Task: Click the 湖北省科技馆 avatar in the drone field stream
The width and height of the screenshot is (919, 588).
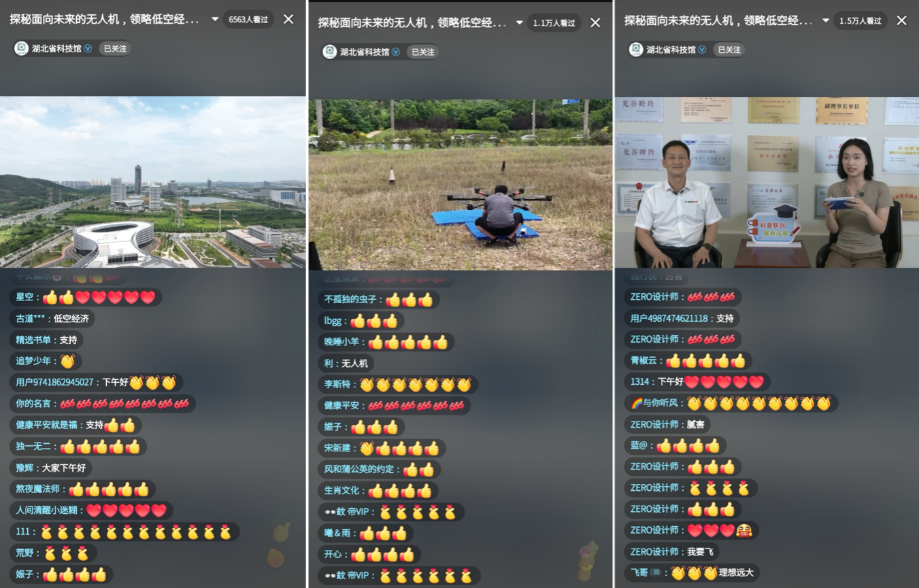Action: tap(330, 52)
